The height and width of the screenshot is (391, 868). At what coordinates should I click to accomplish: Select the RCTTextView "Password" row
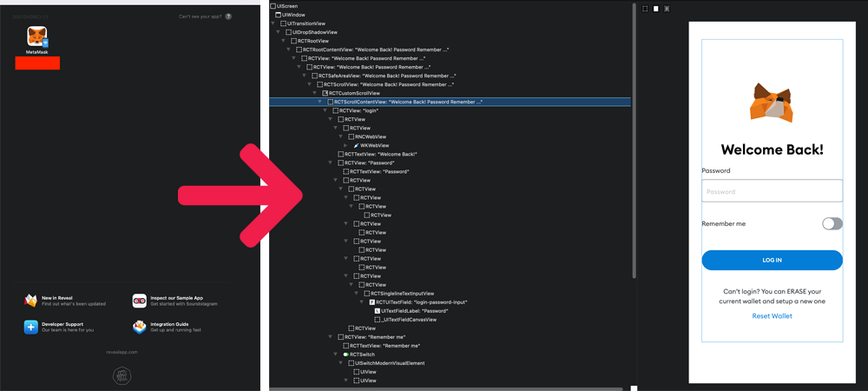pos(381,172)
